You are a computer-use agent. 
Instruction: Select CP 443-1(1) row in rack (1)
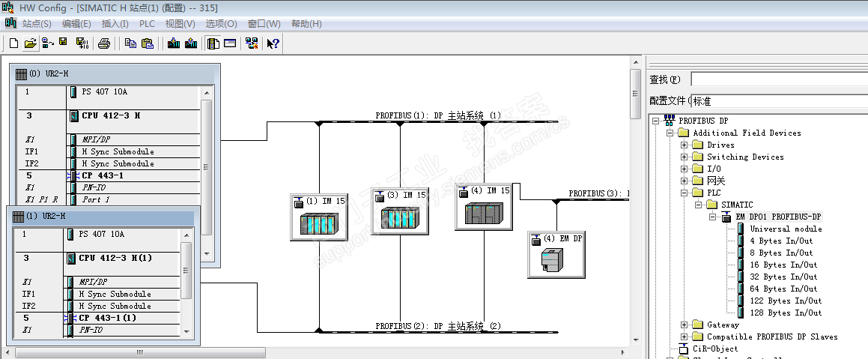click(97, 318)
